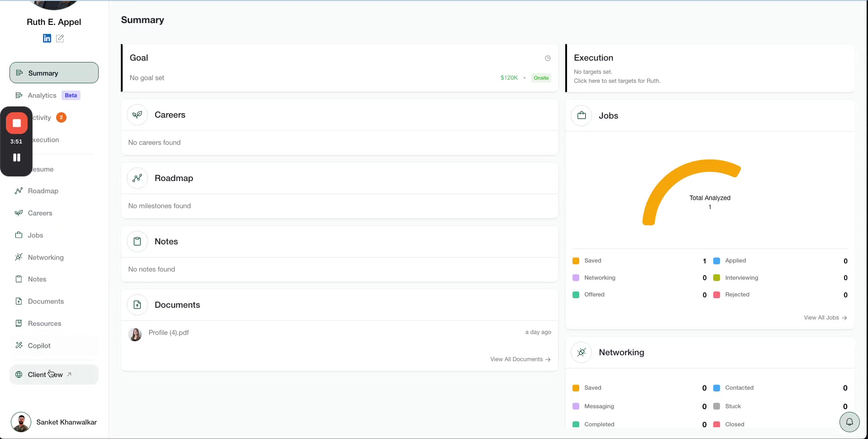The height and width of the screenshot is (439, 868).
Task: Click the edit profile pencil icon
Action: [x=60, y=38]
